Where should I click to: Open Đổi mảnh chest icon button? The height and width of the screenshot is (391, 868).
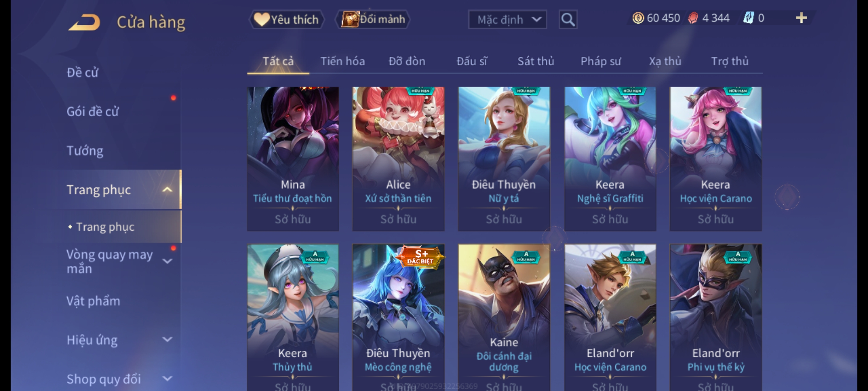373,19
